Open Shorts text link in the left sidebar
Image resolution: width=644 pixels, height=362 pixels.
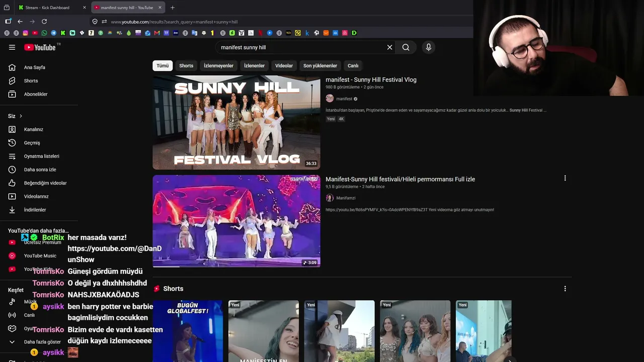point(31,81)
